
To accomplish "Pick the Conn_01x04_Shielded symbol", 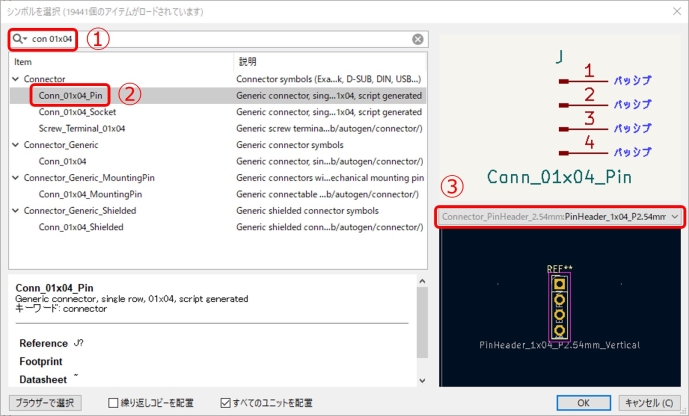I will click(x=80, y=227).
